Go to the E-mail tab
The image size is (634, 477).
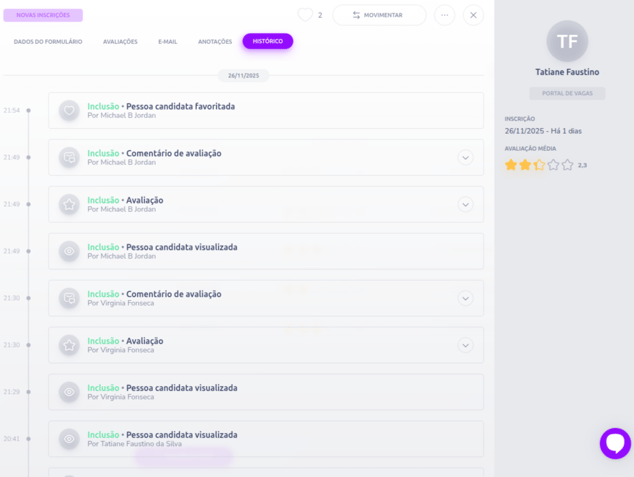(167, 42)
